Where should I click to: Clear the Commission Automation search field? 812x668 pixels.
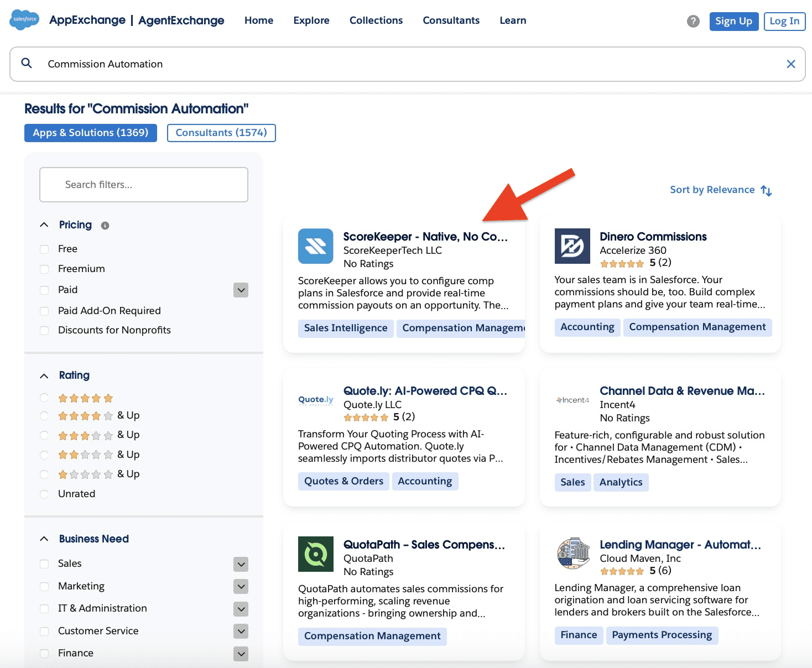point(791,64)
